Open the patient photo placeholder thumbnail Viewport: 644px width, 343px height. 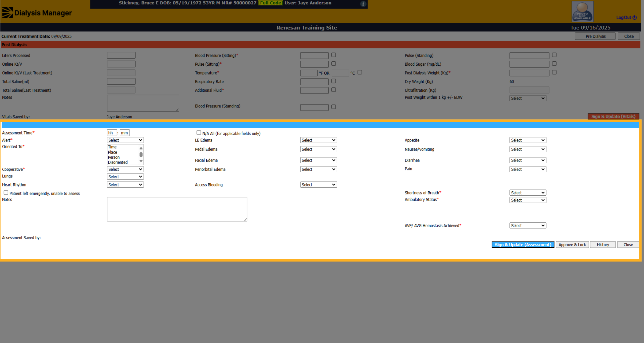click(582, 12)
